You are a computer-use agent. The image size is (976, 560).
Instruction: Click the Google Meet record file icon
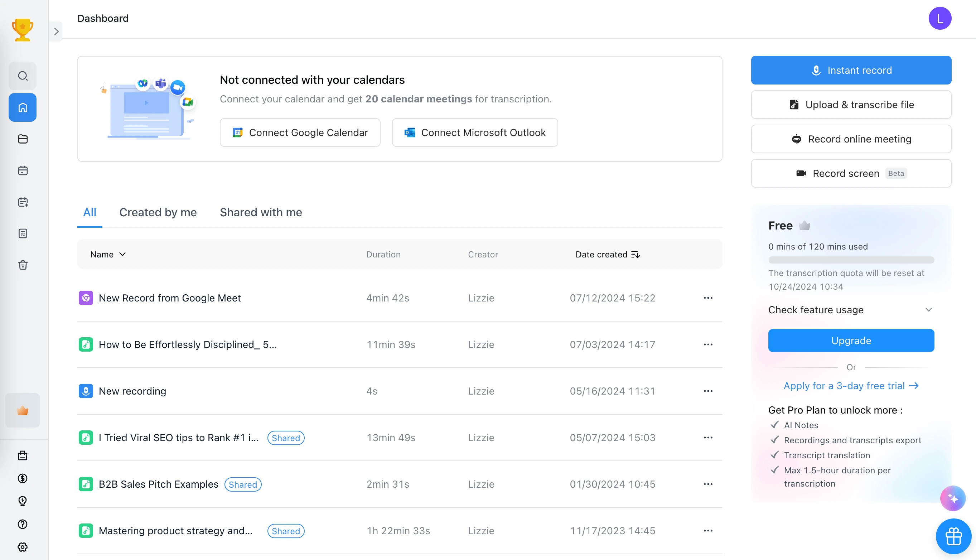click(86, 298)
